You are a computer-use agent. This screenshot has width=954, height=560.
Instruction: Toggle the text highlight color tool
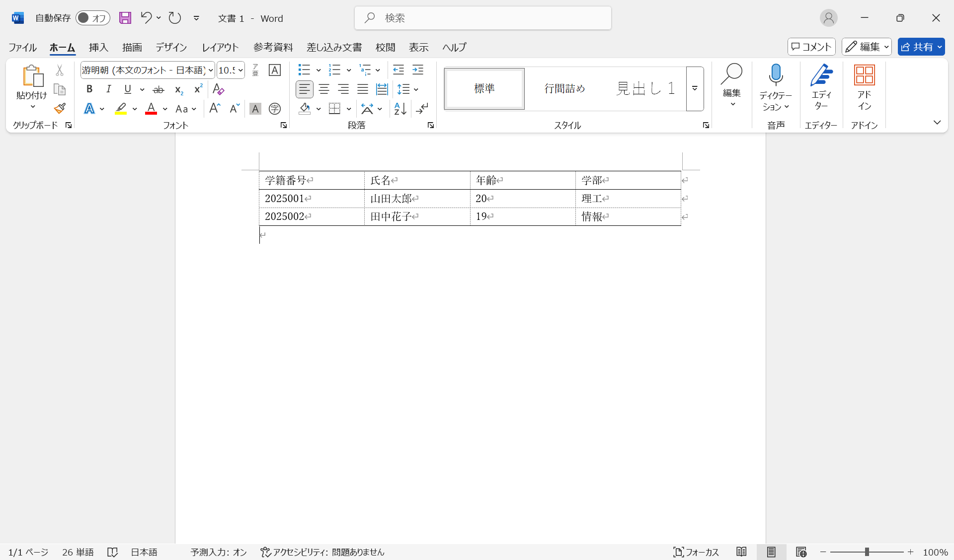point(121,109)
